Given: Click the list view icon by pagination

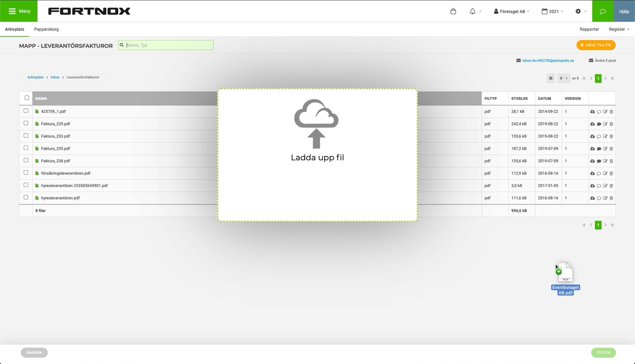Looking at the screenshot, I should pos(551,78).
